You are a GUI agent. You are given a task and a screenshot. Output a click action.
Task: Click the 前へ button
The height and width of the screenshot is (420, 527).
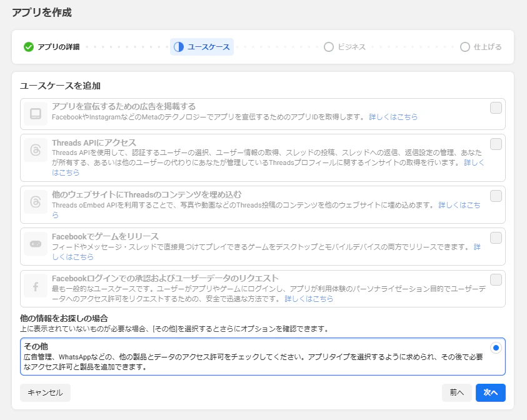457,392
